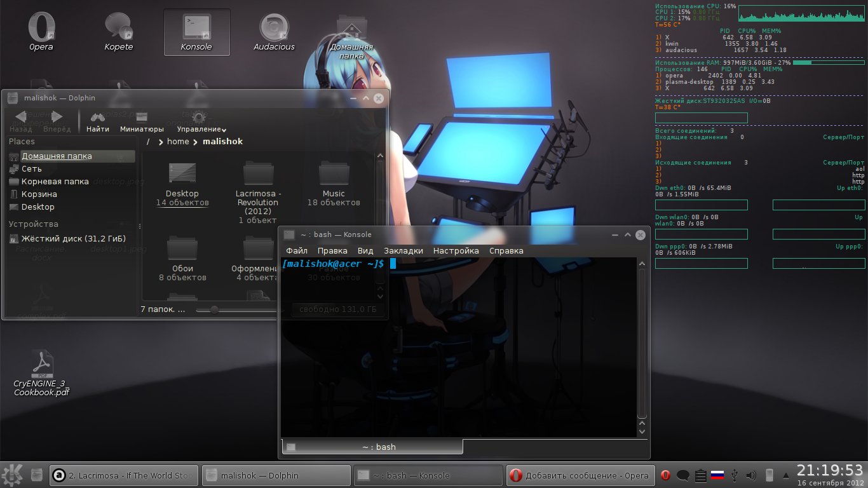Open Справка menu in Konsole
Screen dimensions: 868x488
coord(506,250)
